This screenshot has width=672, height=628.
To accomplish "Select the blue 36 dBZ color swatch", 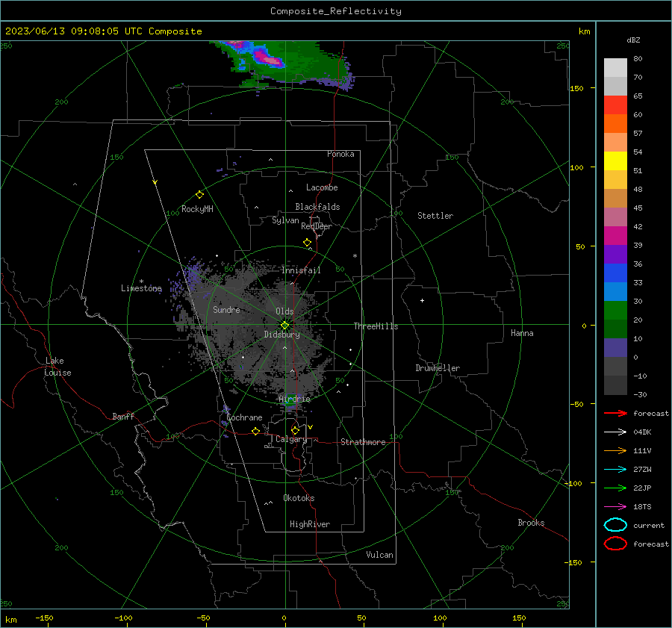I will 615,273.
